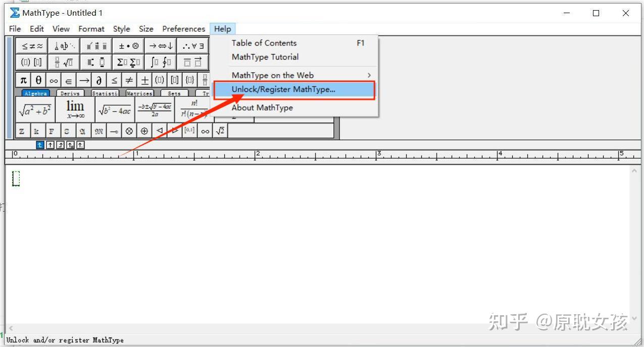Image resolution: width=644 pixels, height=347 pixels.
Task: Insert the quadratic formula from the Algebra bar
Action: [x=154, y=109]
